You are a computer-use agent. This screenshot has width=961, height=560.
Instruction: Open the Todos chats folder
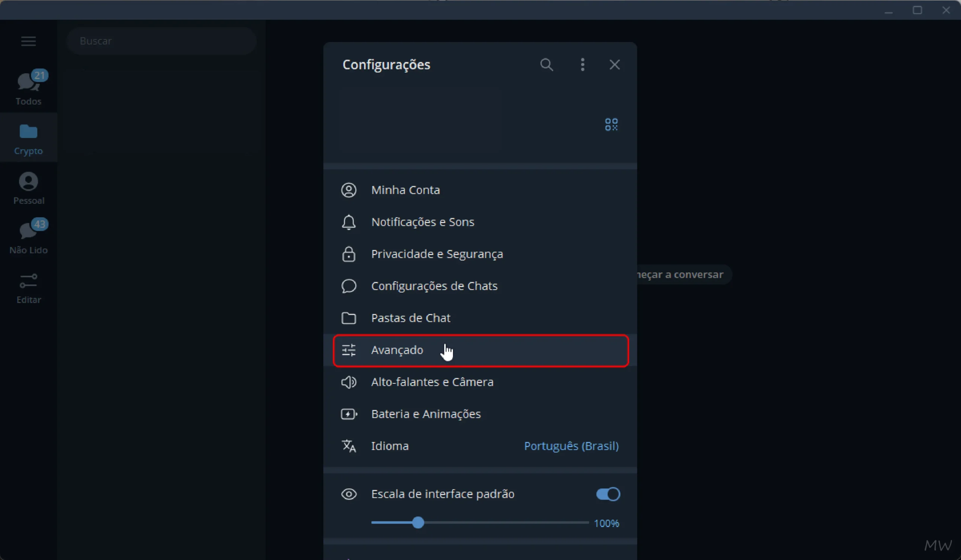pyautogui.click(x=29, y=88)
